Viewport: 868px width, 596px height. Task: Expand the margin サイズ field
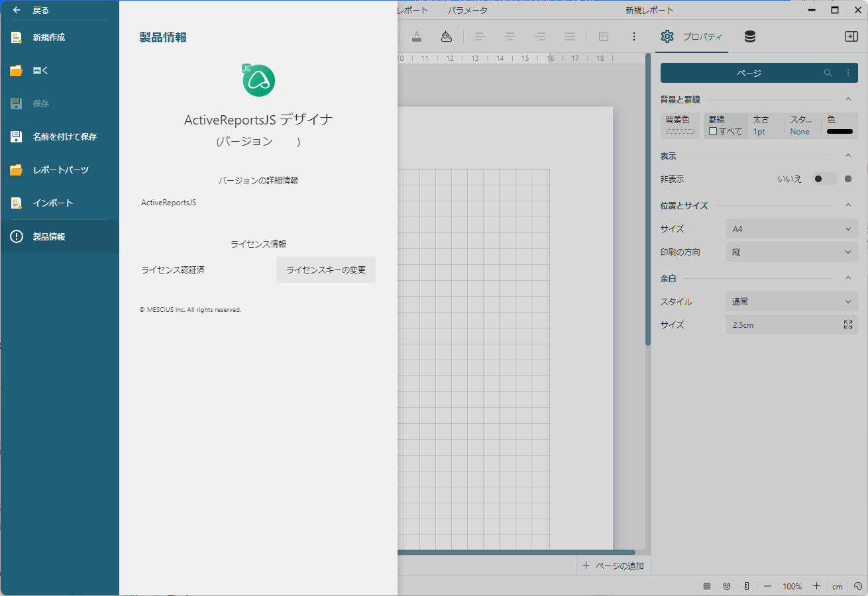848,324
